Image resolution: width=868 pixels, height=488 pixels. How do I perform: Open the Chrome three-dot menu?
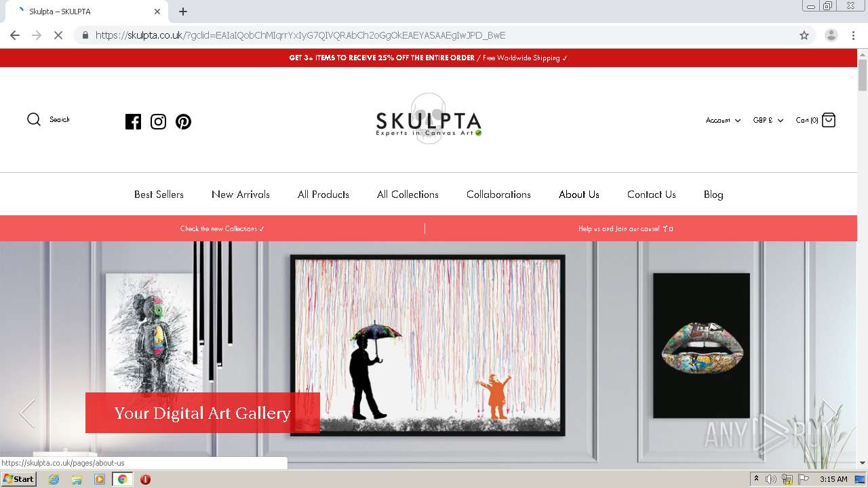point(853,35)
